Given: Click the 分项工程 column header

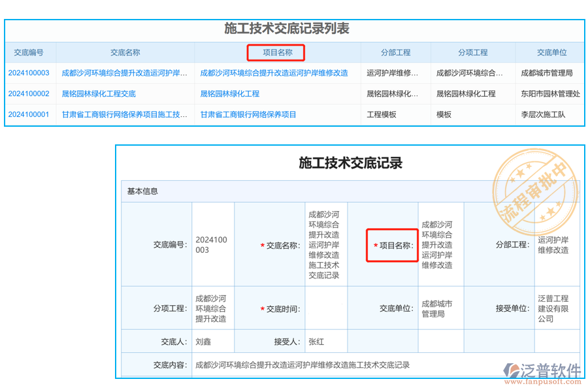Looking at the screenshot, I should click(472, 52).
